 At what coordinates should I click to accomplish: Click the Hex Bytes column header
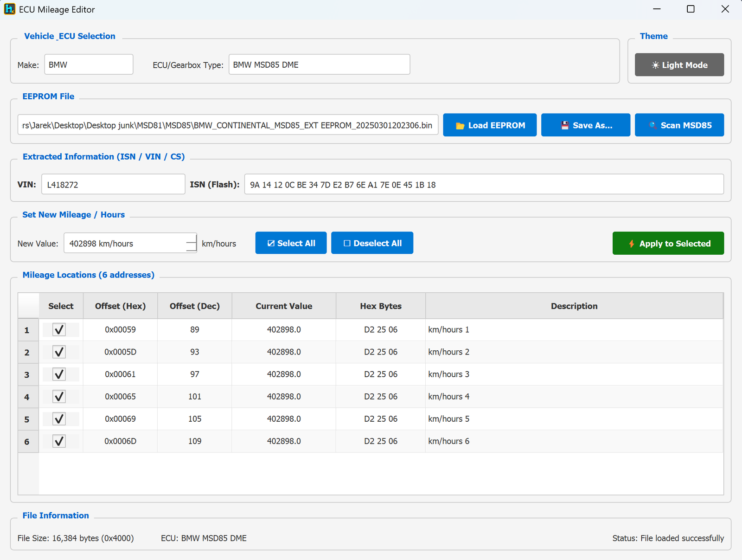pyautogui.click(x=381, y=306)
